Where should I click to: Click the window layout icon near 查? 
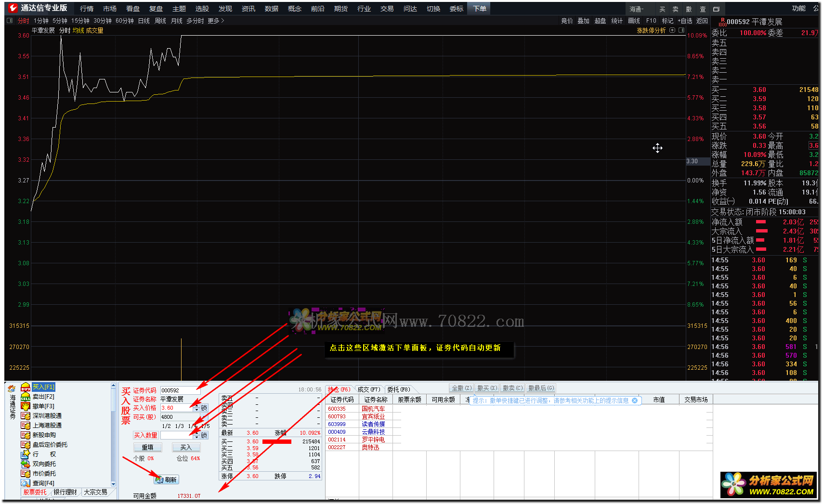[x=716, y=9]
